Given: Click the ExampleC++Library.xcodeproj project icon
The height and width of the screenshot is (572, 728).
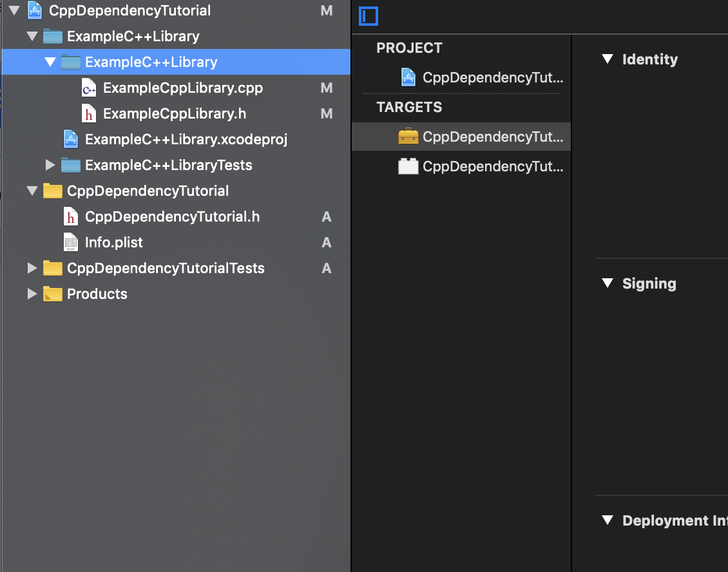Looking at the screenshot, I should (71, 139).
